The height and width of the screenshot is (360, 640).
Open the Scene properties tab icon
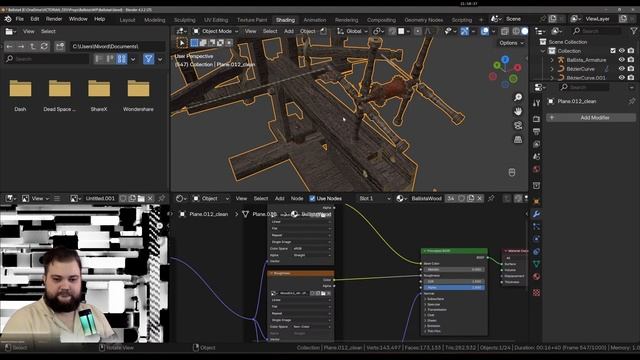536,157
